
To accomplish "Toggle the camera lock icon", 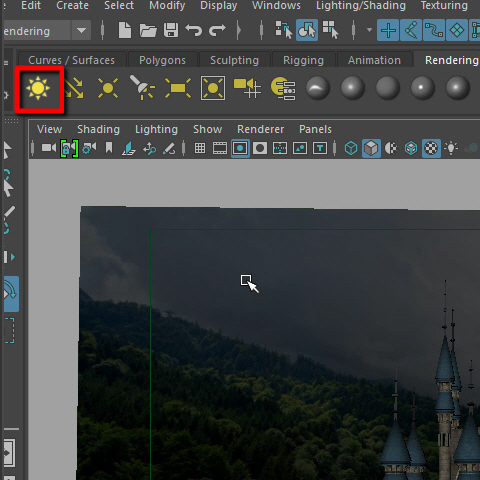I will (69, 148).
